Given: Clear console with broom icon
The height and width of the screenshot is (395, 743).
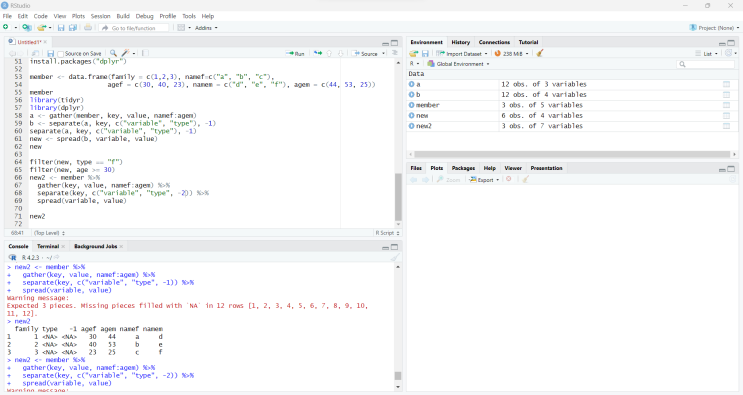Looking at the screenshot, I should (395, 257).
